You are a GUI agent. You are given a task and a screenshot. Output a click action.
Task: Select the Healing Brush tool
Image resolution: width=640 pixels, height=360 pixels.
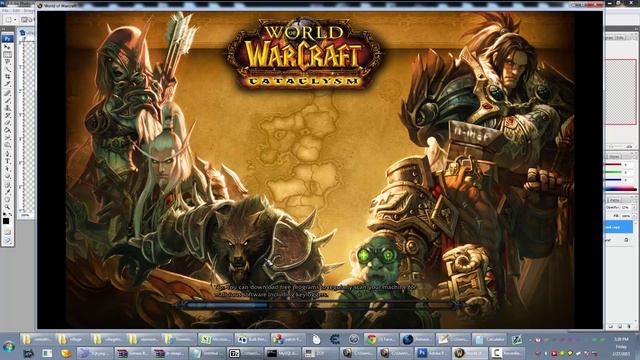click(7, 93)
